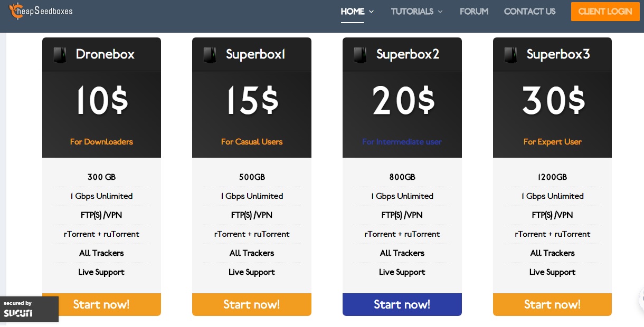Open the Contact Us page
This screenshot has width=644, height=327.
point(530,11)
